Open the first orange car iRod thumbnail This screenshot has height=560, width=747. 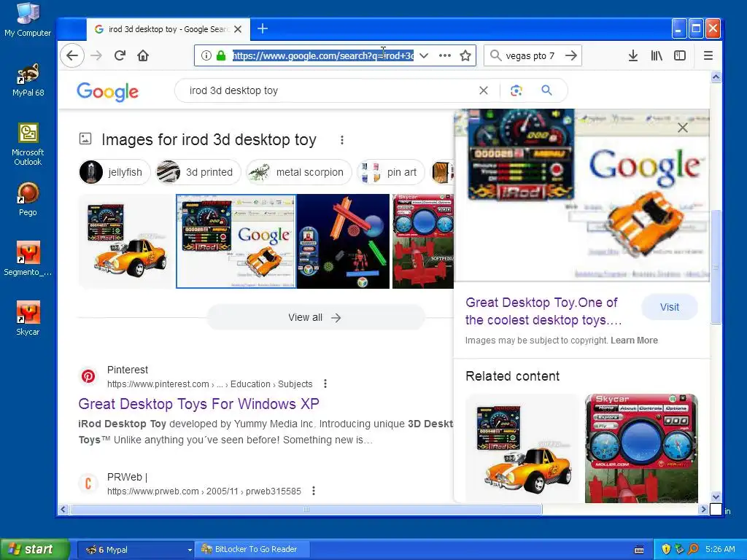click(126, 241)
